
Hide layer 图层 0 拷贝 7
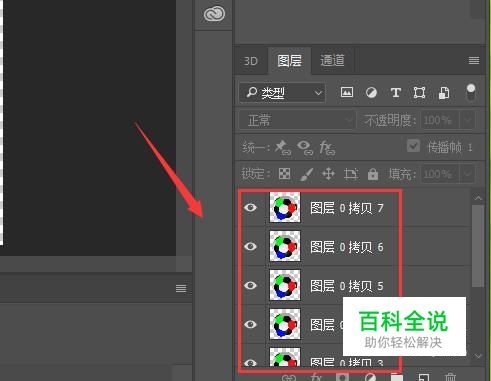250,208
